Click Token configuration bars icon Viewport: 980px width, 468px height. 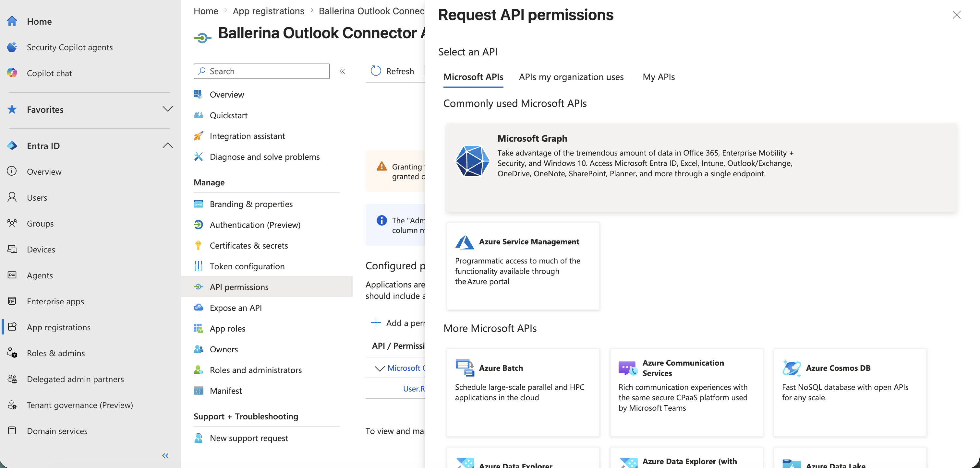(x=198, y=266)
